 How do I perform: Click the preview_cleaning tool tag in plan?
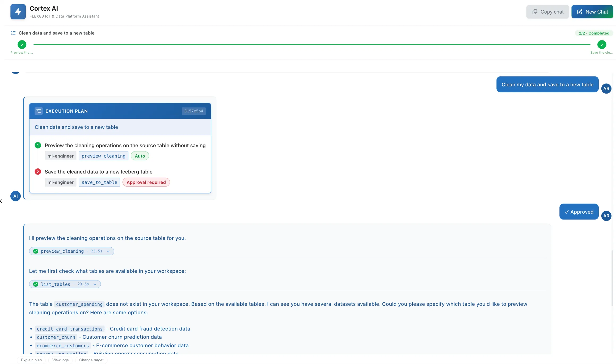pyautogui.click(x=103, y=156)
